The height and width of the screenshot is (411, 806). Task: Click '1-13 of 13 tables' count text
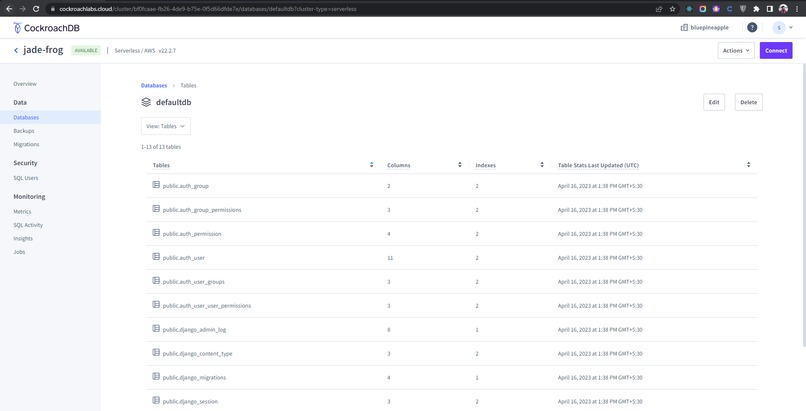coord(161,147)
